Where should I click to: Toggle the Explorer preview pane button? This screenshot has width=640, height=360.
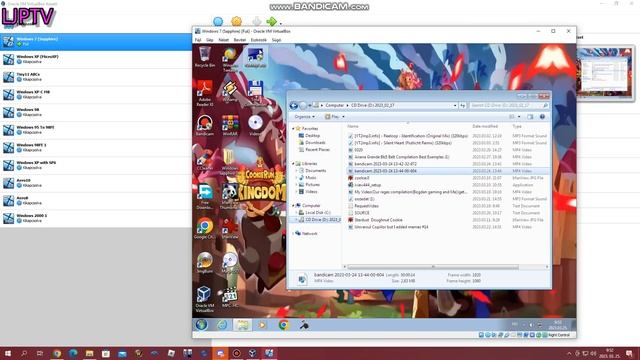[x=530, y=117]
